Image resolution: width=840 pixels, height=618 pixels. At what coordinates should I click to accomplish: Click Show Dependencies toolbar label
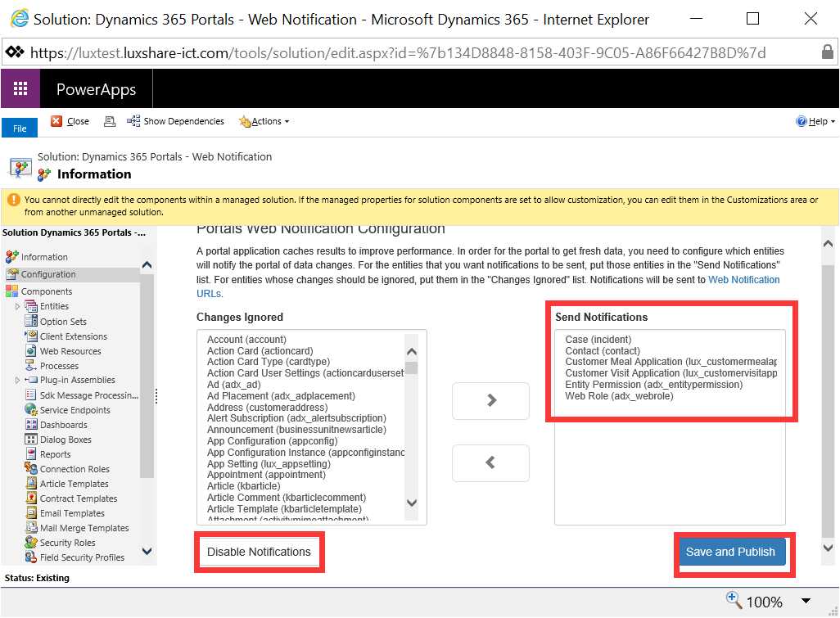coord(183,122)
